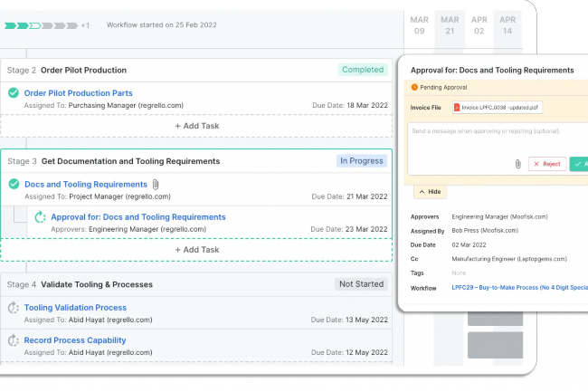Click Project Manager (regrello.com) assignee text
Viewport: 588px width, 392px height.
click(120, 196)
